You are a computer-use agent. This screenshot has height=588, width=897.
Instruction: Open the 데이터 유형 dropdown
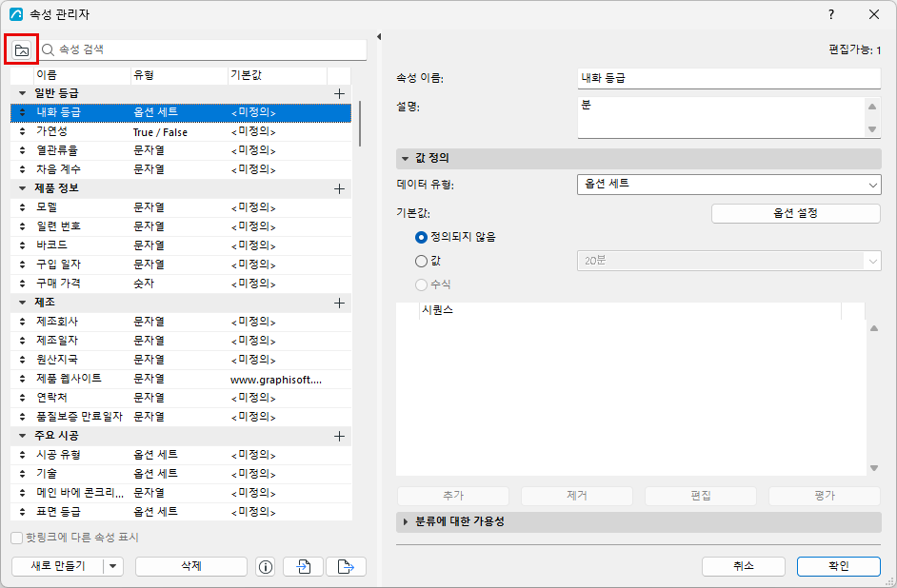(728, 185)
